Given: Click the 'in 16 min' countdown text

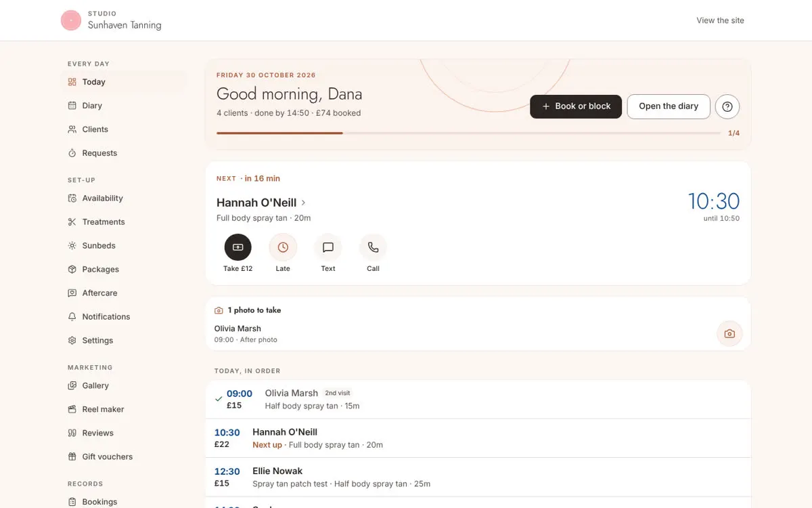Looking at the screenshot, I should (x=263, y=179).
